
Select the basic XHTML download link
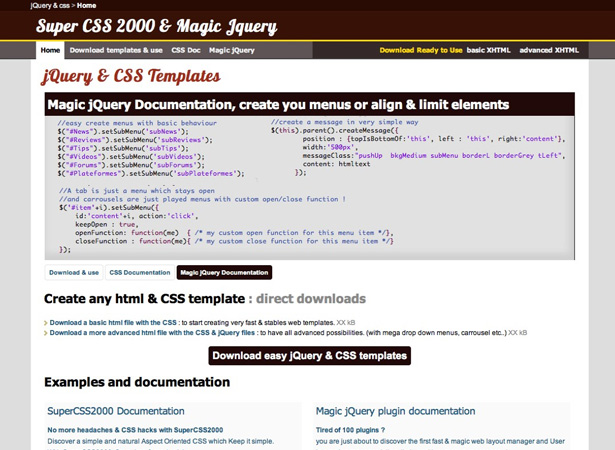pyautogui.click(x=488, y=50)
